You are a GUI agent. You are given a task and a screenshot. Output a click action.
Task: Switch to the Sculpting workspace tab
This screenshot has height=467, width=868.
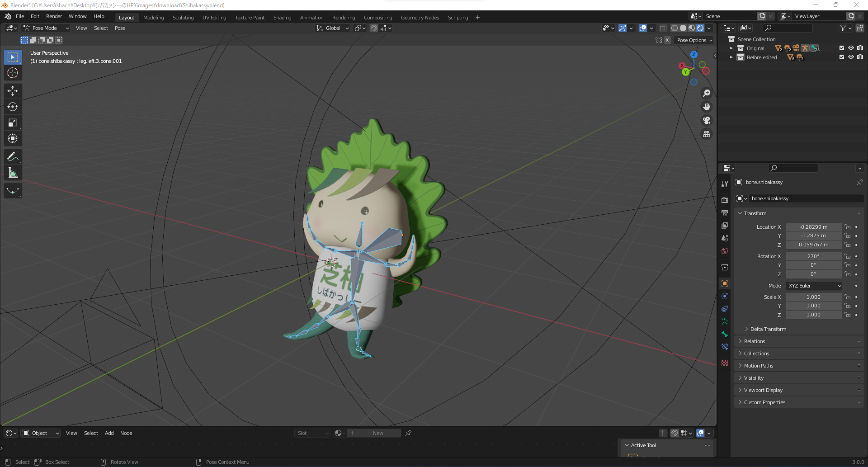click(x=183, y=18)
